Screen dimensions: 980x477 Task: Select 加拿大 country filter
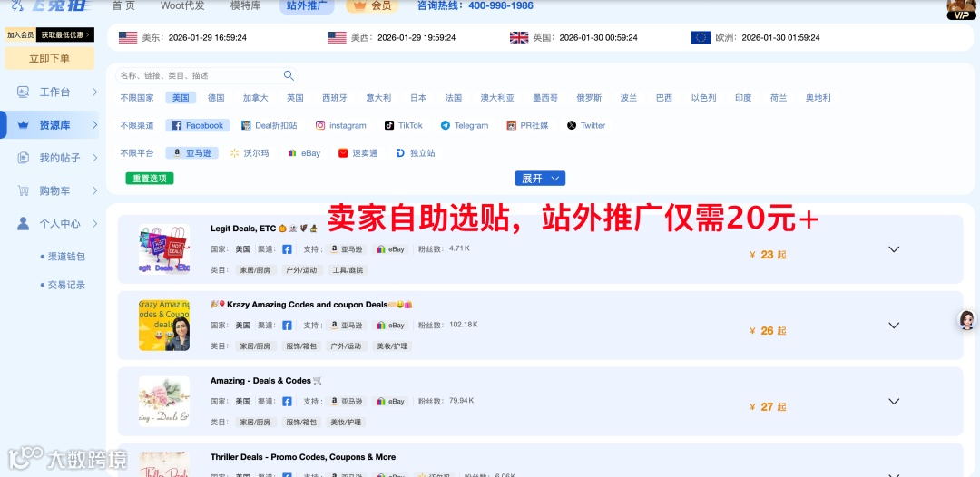point(256,98)
